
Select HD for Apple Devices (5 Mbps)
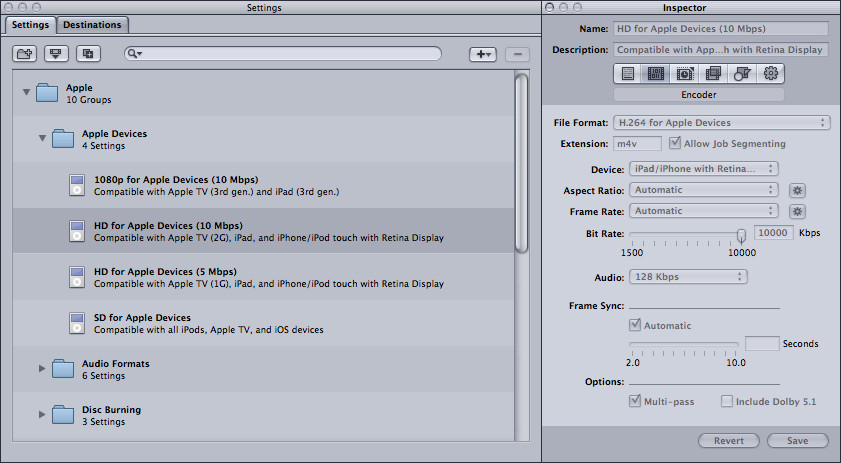[x=263, y=277]
